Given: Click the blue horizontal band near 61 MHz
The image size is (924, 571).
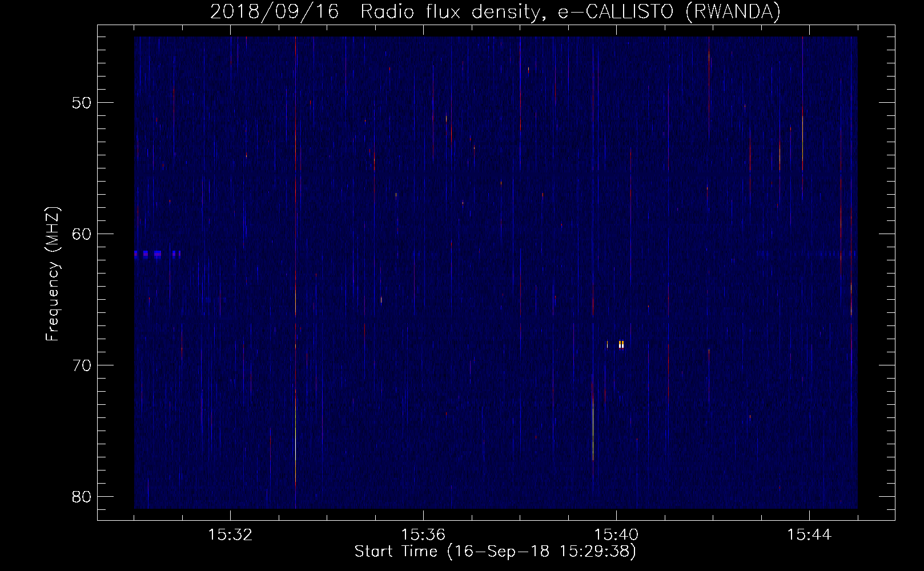Looking at the screenshot, I should tap(158, 254).
